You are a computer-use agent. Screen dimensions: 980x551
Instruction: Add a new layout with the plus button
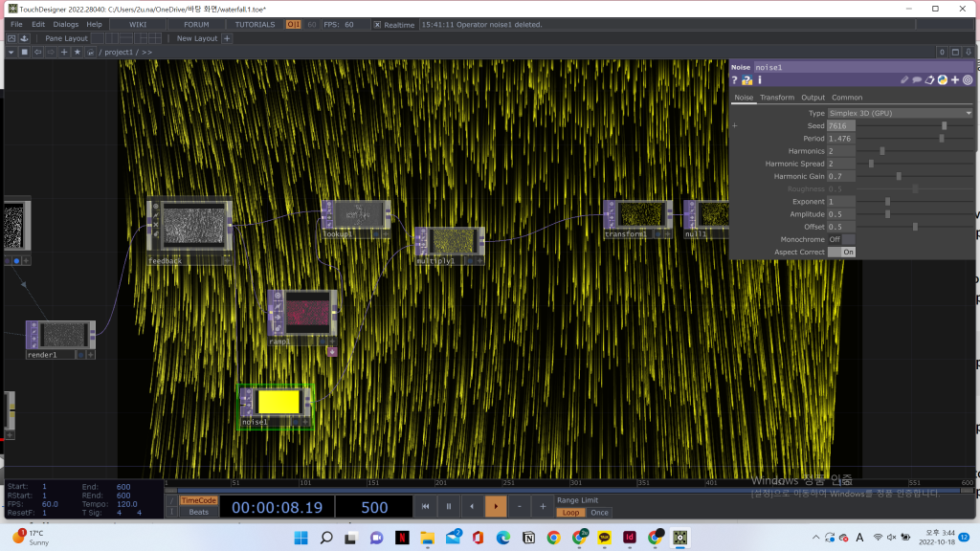227,38
